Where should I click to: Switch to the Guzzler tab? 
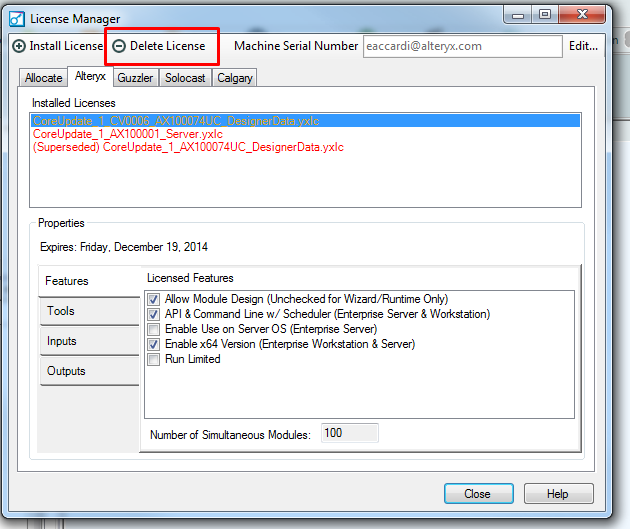(x=135, y=78)
